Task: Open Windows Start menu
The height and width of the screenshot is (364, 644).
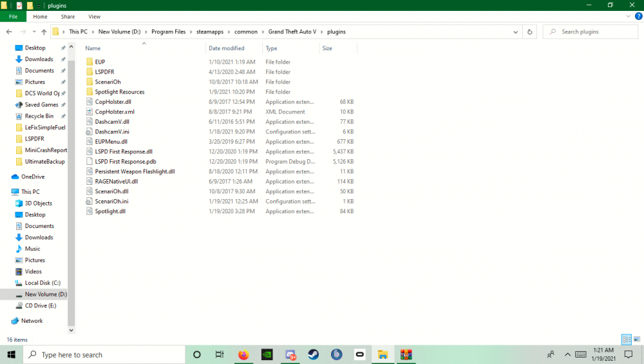Action: pos(12,354)
